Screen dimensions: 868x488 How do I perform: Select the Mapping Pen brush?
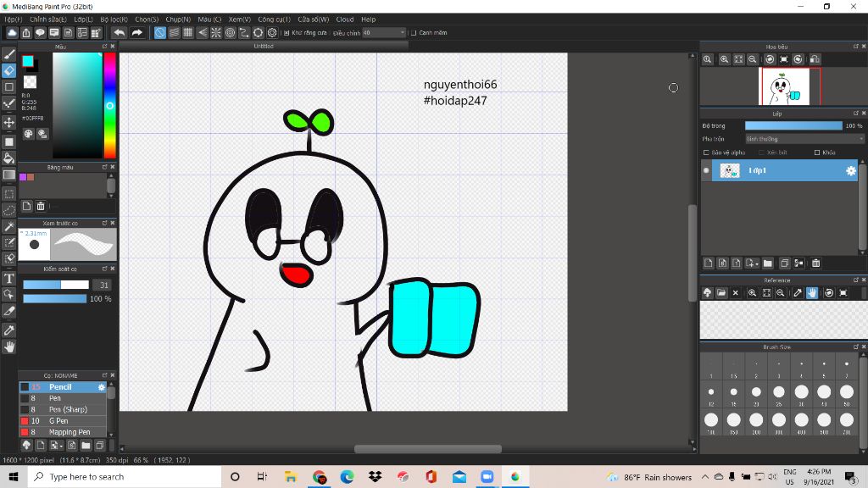(63, 432)
